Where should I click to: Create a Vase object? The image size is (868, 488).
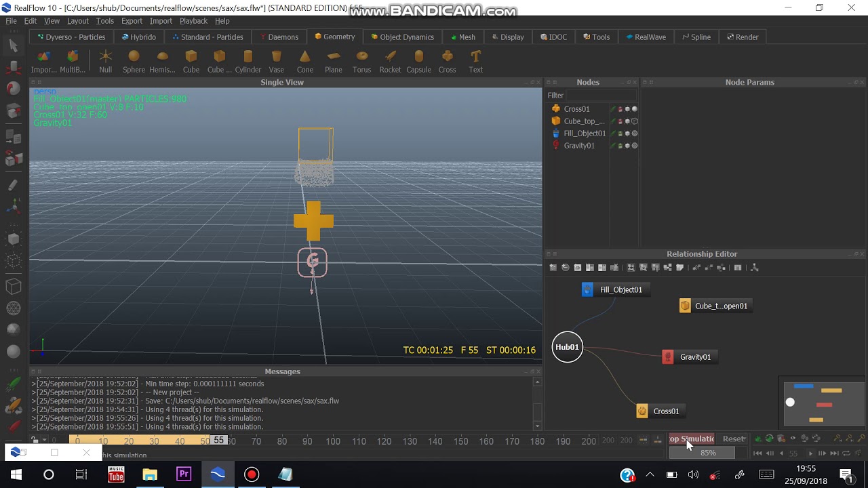tap(276, 61)
